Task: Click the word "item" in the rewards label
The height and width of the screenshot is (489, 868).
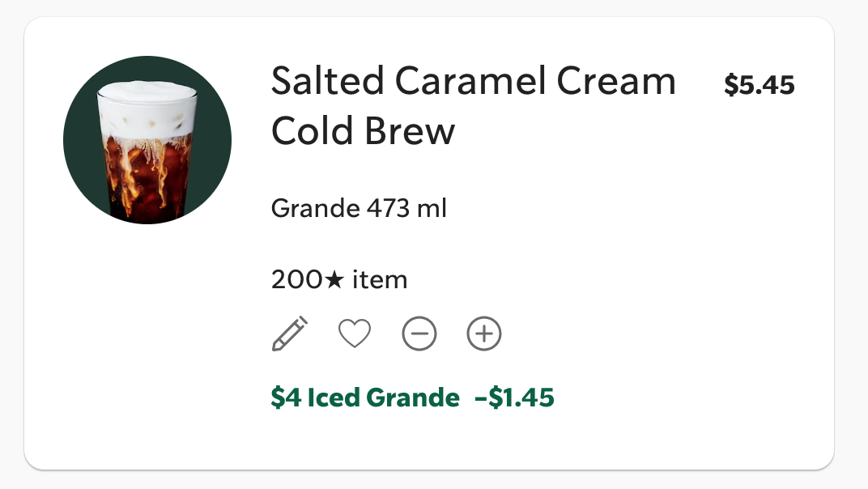Action: [380, 280]
